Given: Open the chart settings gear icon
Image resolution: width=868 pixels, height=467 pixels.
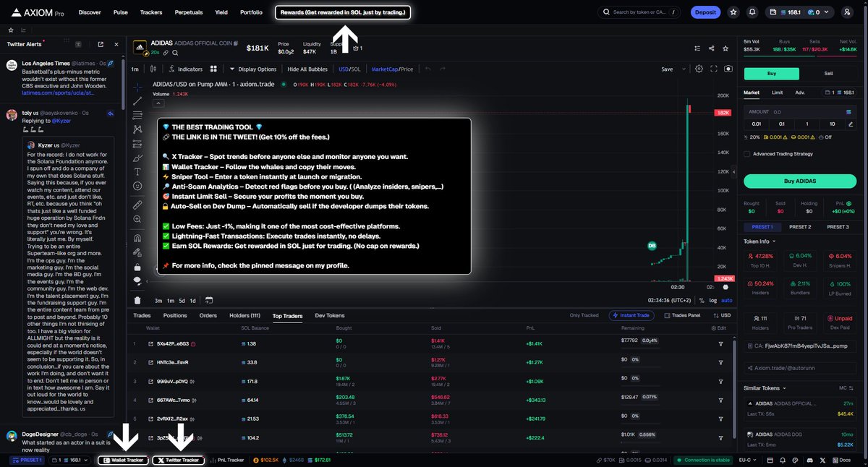Looking at the screenshot, I should (x=699, y=69).
